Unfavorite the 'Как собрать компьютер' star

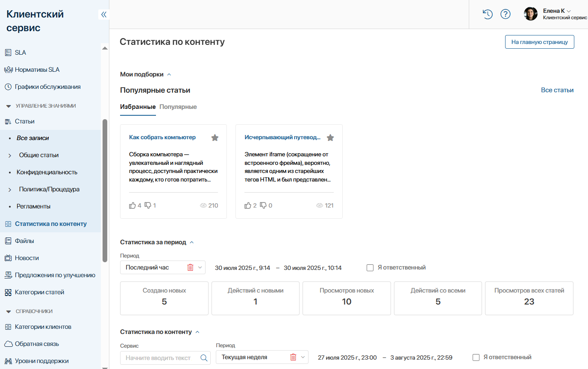pyautogui.click(x=215, y=138)
